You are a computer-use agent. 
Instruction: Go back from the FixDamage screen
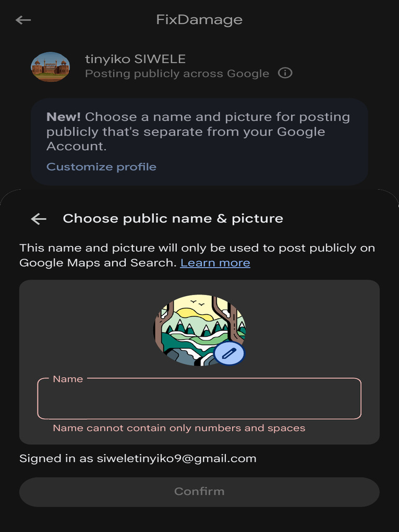pyautogui.click(x=23, y=20)
